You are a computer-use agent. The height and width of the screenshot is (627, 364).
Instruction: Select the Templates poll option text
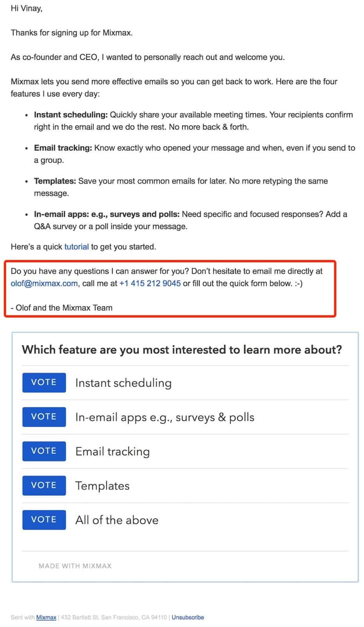(102, 486)
